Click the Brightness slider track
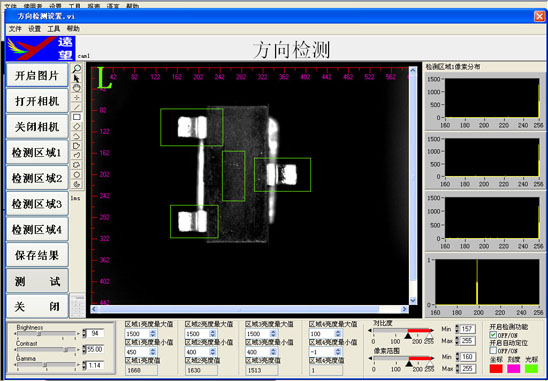This screenshot has width=548, height=381. point(46,334)
